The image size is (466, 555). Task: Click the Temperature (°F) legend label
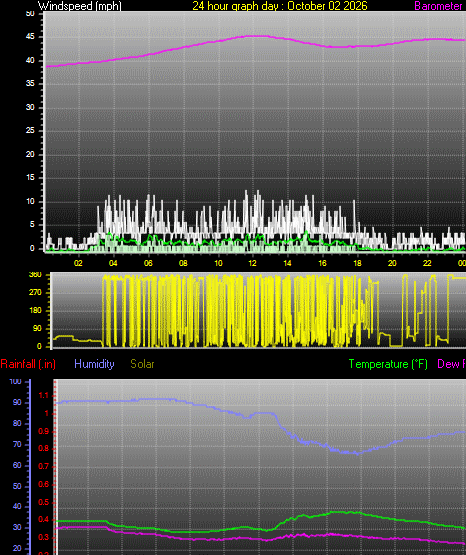click(388, 364)
